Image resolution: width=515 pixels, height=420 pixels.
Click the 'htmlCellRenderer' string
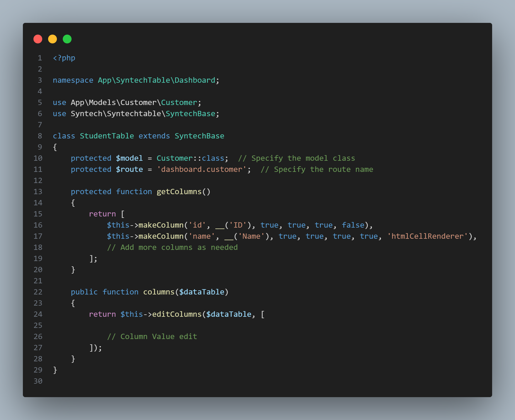pos(427,236)
